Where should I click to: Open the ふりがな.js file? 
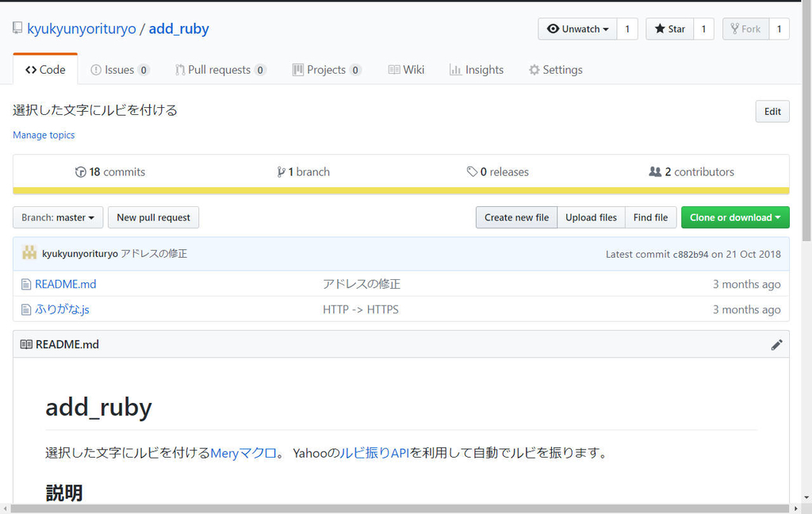point(62,310)
